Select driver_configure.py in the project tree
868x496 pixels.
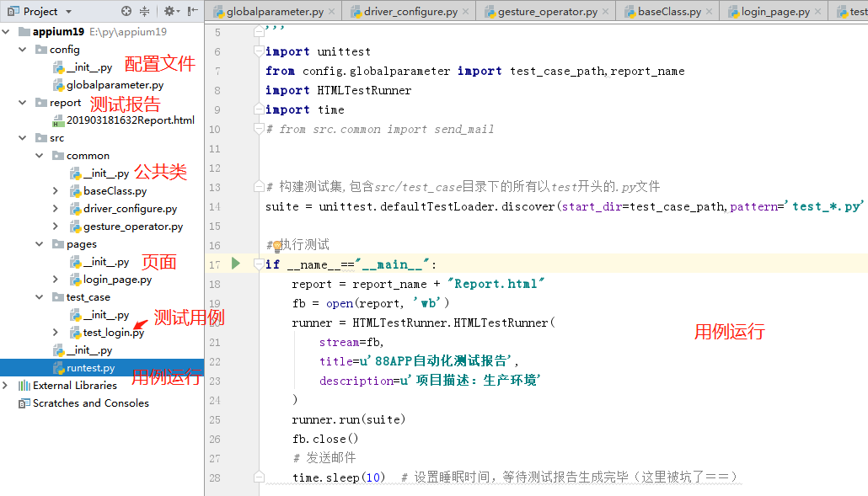[130, 209]
